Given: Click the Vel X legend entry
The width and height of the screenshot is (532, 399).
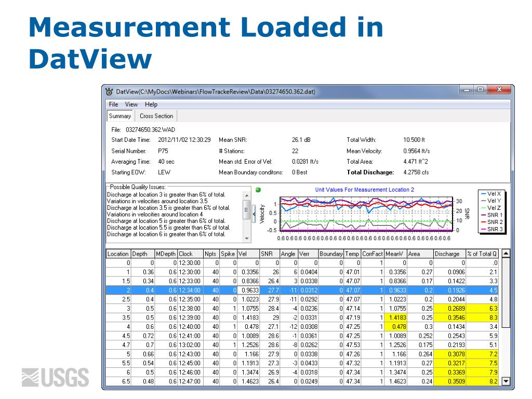Looking at the screenshot, I should click(x=491, y=194).
